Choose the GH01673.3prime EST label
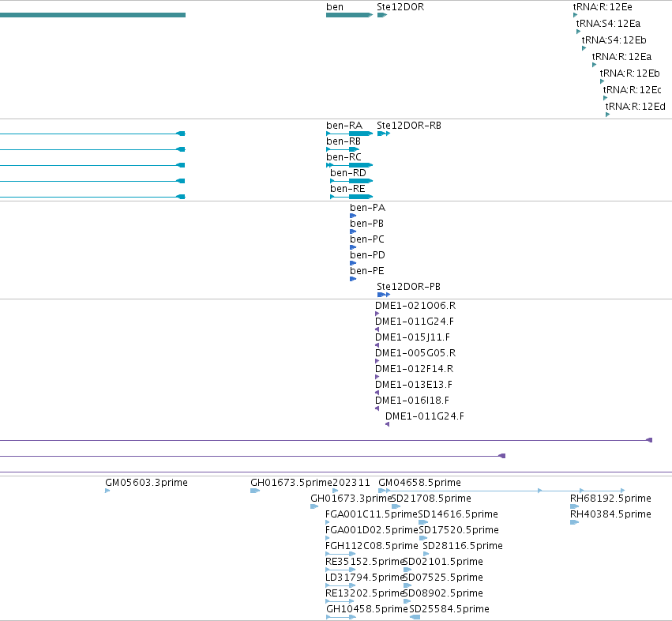672x621 pixels. pyautogui.click(x=351, y=499)
